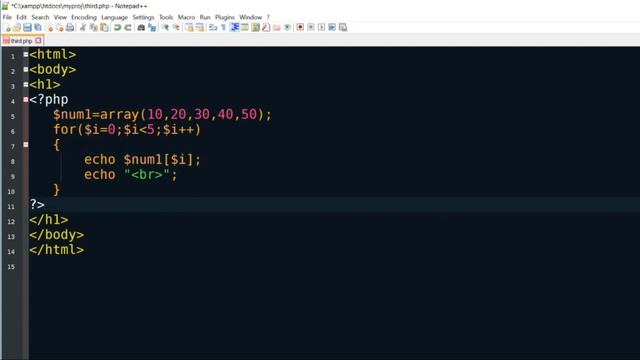Stop macro recording toolbar icon
Image resolution: width=640 pixels, height=360 pixels.
311,27
